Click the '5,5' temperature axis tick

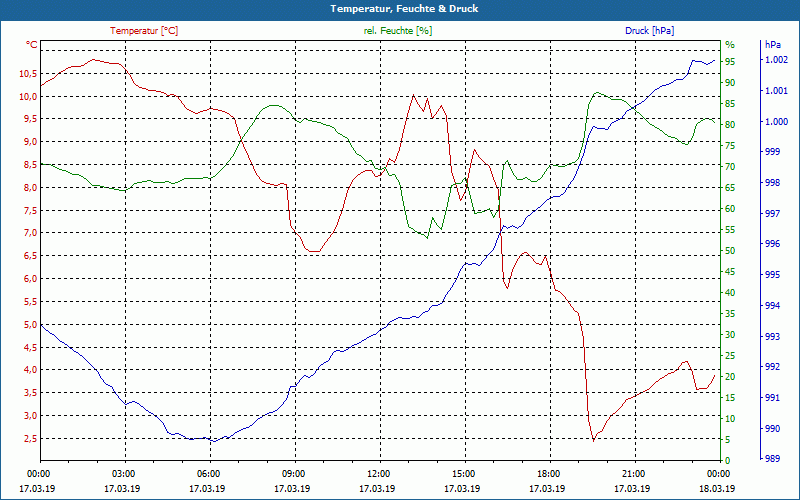point(30,302)
